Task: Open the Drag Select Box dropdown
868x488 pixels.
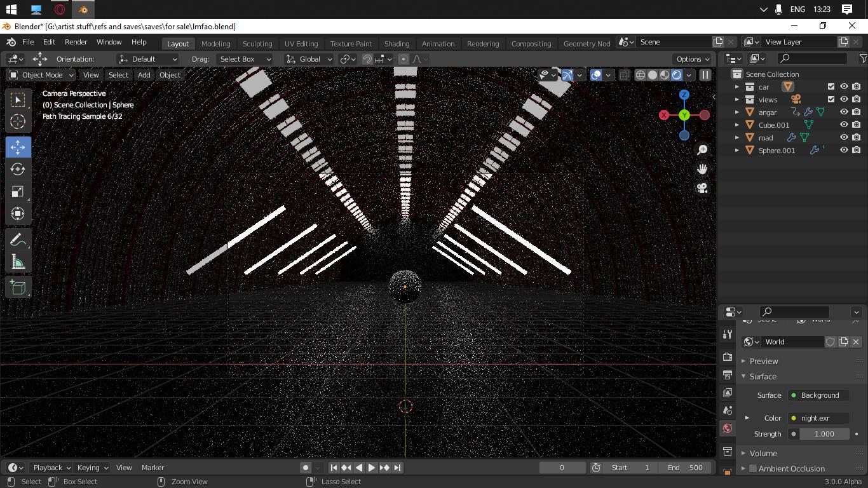Action: [x=244, y=59]
